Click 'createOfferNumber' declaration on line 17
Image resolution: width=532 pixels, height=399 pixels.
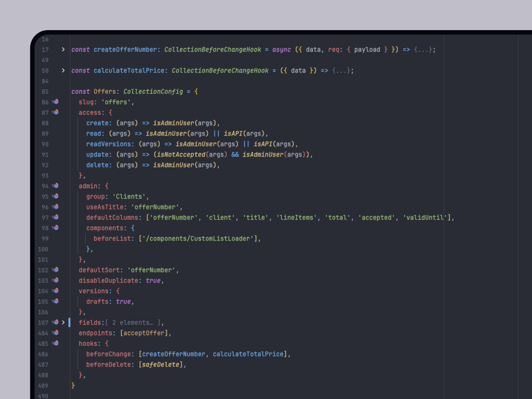125,49
